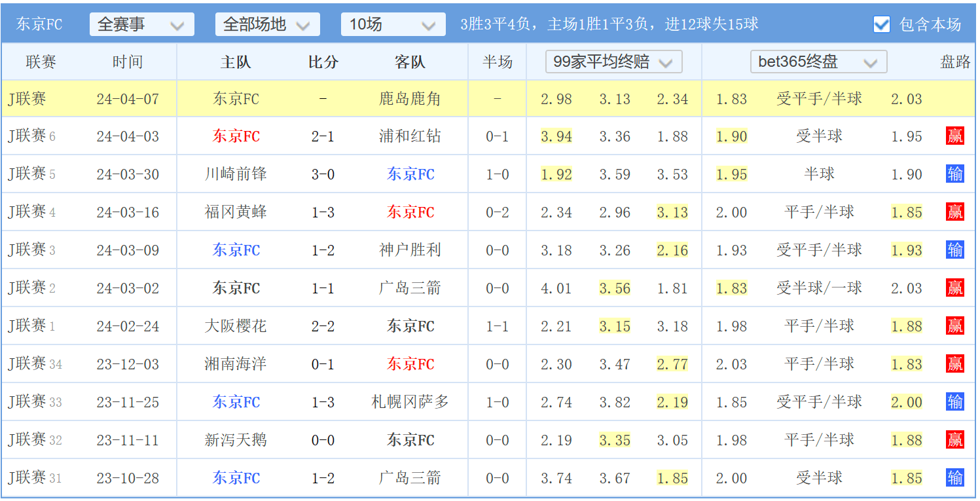This screenshot has height=501, width=980.
Task: Click the 赢 badge in the 23-12-03 row
Action: (x=955, y=364)
